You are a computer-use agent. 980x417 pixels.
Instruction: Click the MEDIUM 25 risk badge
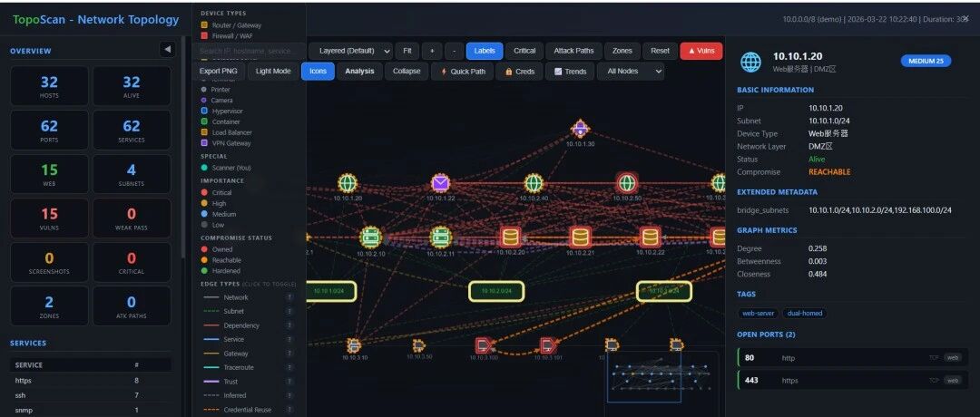coord(926,61)
